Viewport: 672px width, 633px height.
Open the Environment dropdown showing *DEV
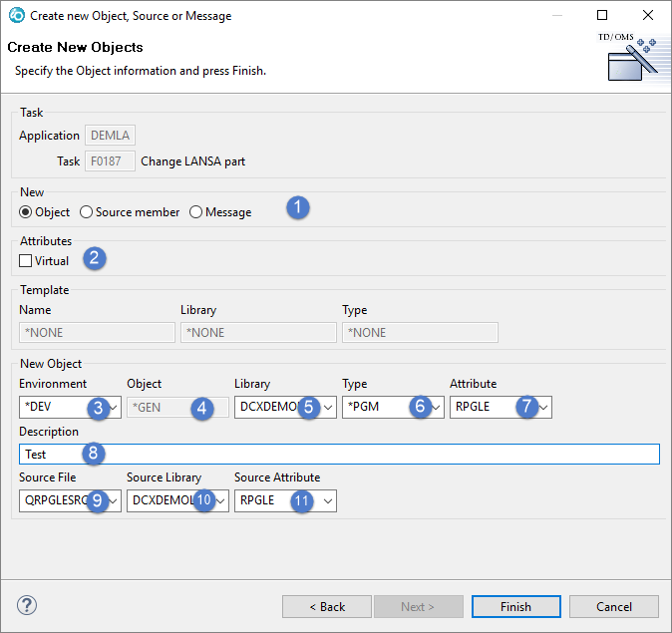[114, 408]
